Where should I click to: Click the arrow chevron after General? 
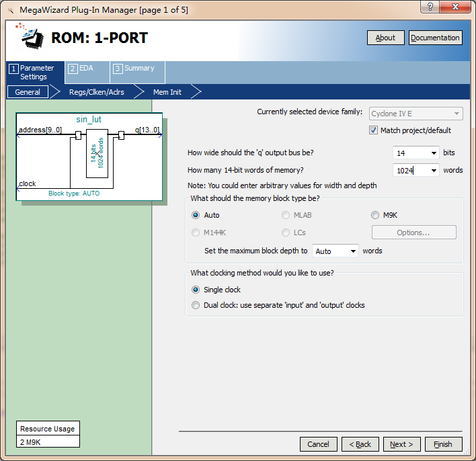pos(54,91)
